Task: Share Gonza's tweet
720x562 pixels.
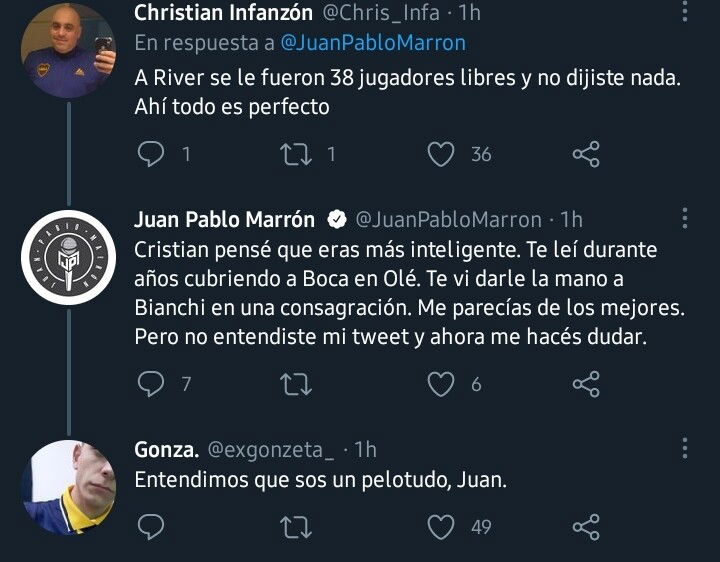Action: pyautogui.click(x=585, y=526)
